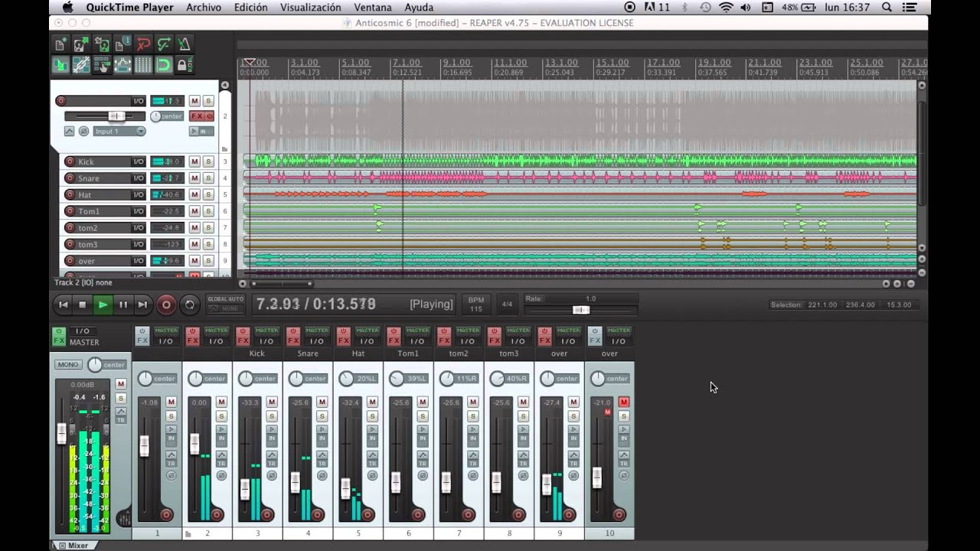The width and height of the screenshot is (980, 551).
Task: Unmute mixer channel 10
Action: [624, 402]
